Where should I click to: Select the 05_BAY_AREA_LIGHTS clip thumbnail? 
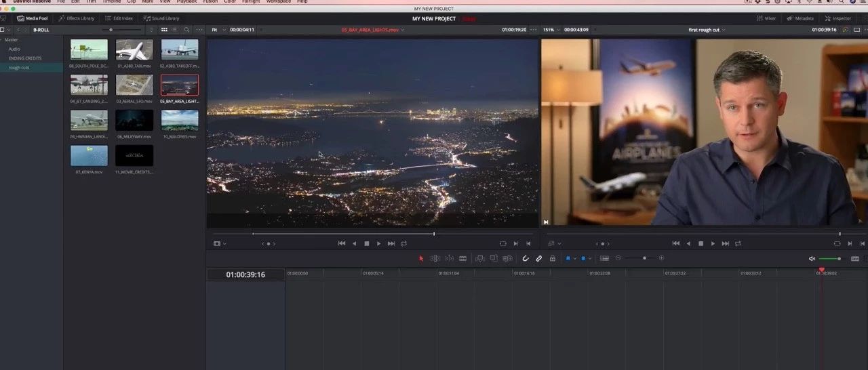(180, 85)
